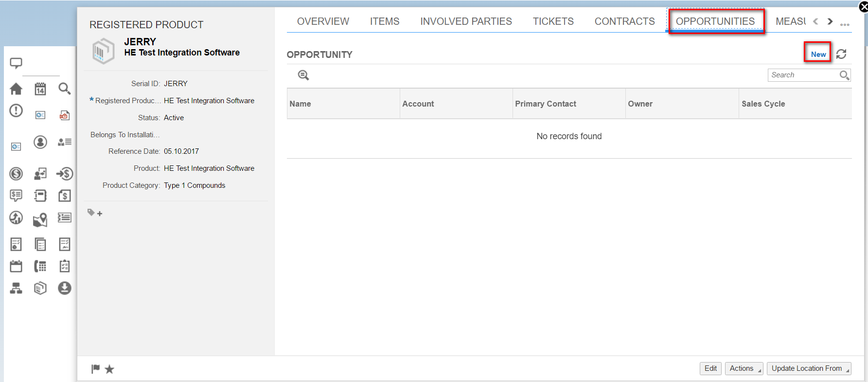868x382 pixels.
Task: Open the person with arrow leads icon
Action: (40, 174)
